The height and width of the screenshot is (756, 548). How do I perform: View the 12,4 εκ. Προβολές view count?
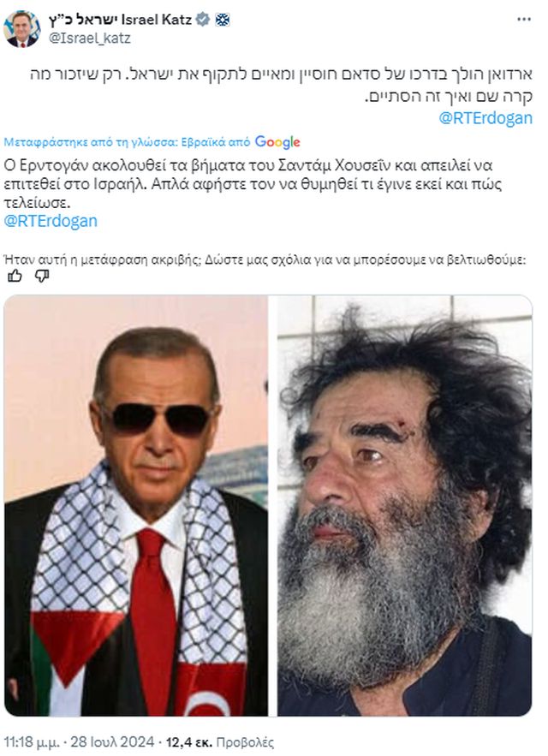[x=219, y=741]
